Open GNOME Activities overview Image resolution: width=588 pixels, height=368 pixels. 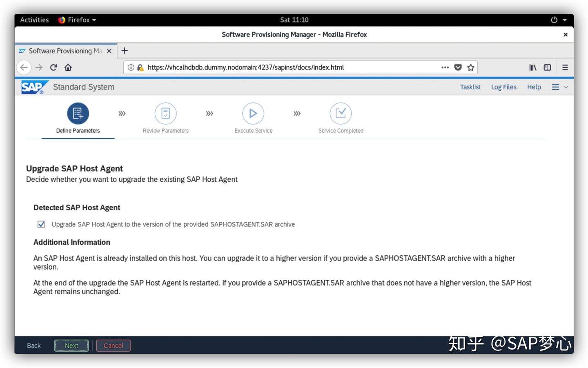pyautogui.click(x=34, y=20)
